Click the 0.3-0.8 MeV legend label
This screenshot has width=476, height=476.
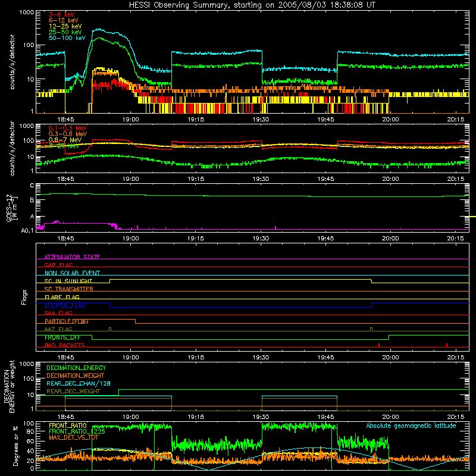68,134
